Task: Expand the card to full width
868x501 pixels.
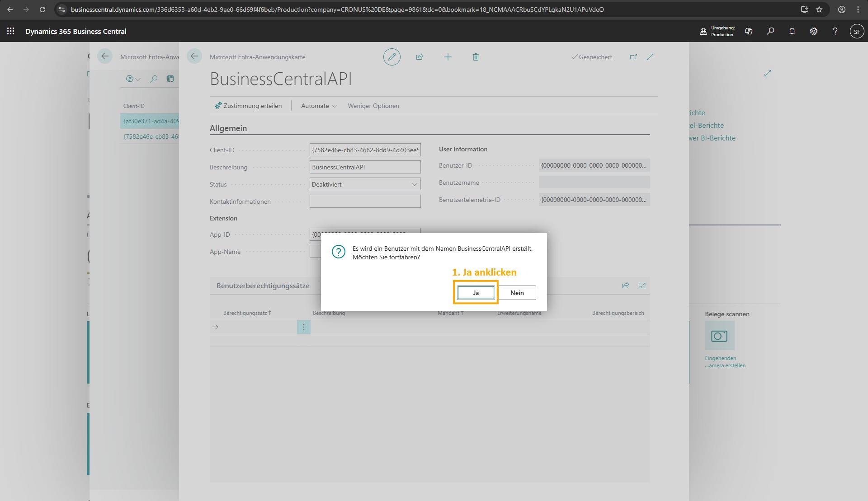Action: (650, 57)
